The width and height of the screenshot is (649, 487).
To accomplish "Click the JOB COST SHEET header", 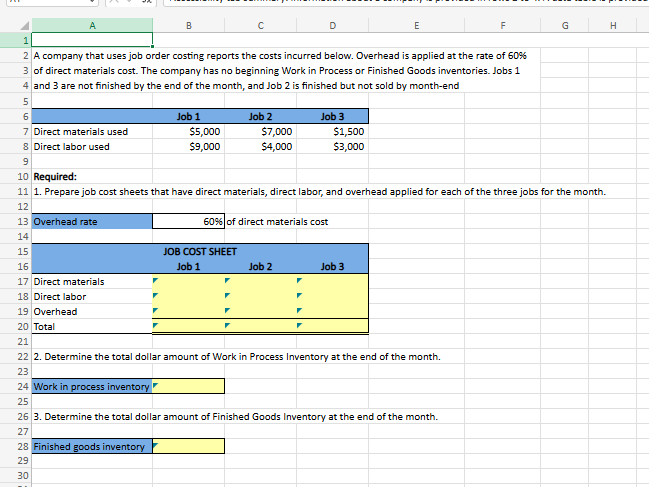I will tap(200, 252).
